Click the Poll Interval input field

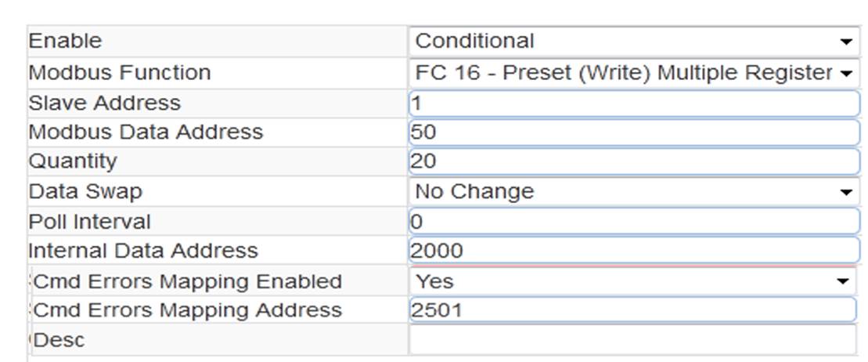(x=634, y=222)
